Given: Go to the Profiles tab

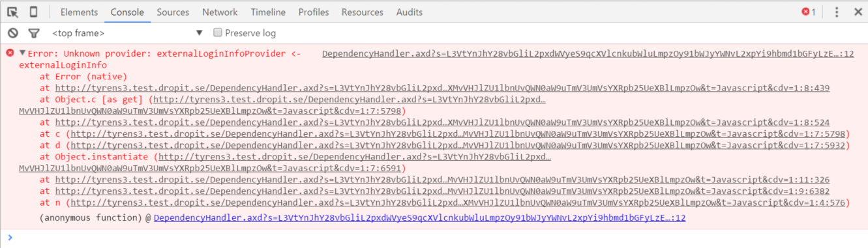Looking at the screenshot, I should pos(314,12).
